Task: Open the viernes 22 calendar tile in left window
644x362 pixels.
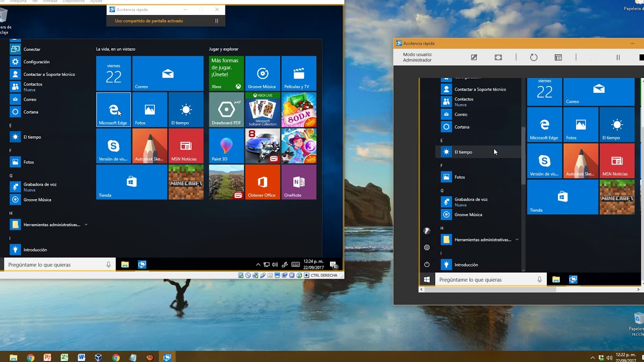Action: [x=113, y=73]
